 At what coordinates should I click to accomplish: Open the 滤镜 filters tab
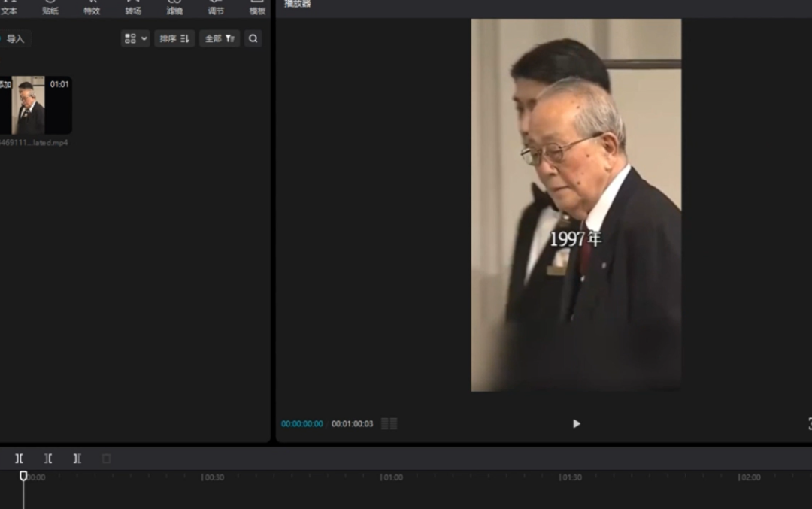pyautogui.click(x=174, y=8)
